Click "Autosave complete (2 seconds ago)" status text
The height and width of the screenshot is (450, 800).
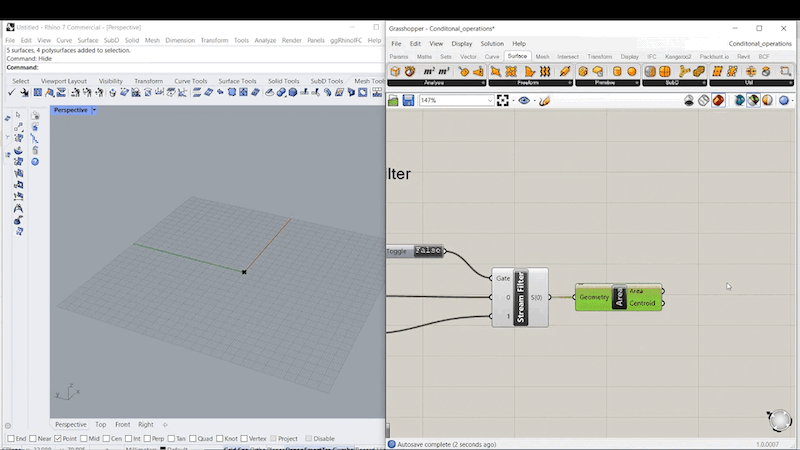pyautogui.click(x=446, y=444)
